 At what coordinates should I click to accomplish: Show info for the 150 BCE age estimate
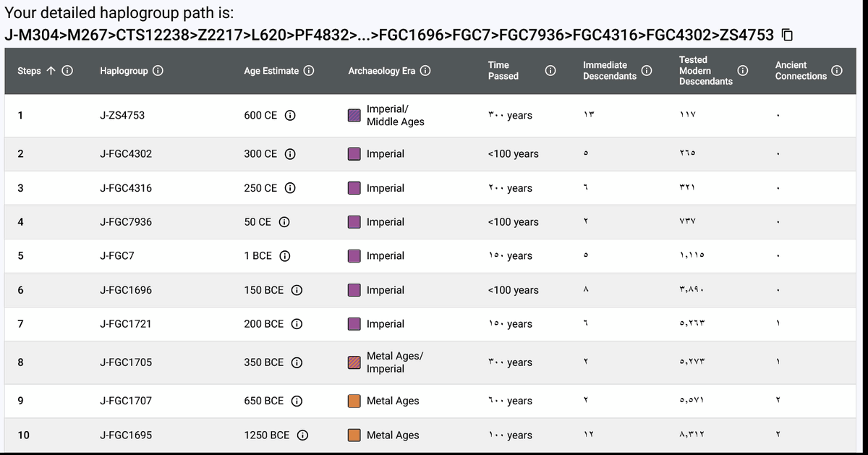pyautogui.click(x=297, y=290)
